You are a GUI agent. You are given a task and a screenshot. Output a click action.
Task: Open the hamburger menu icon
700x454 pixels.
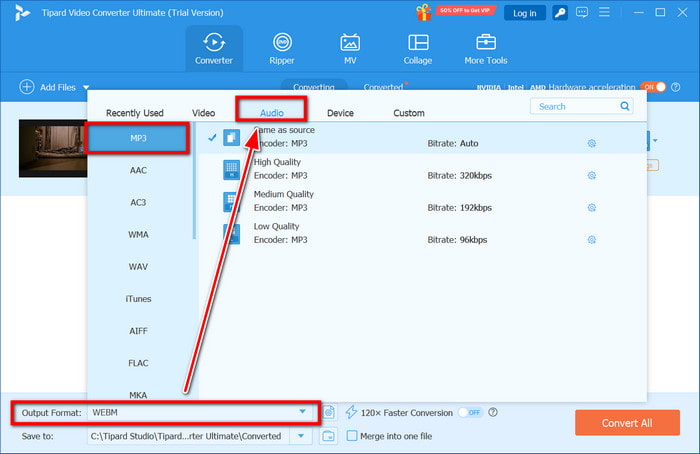(604, 12)
